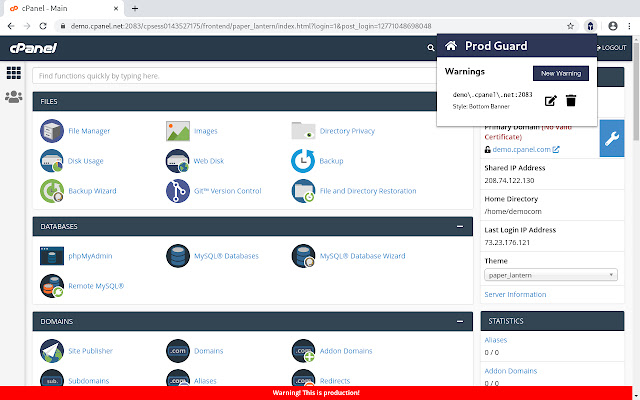
Task: Click the Statistics panel header
Action: click(x=552, y=321)
